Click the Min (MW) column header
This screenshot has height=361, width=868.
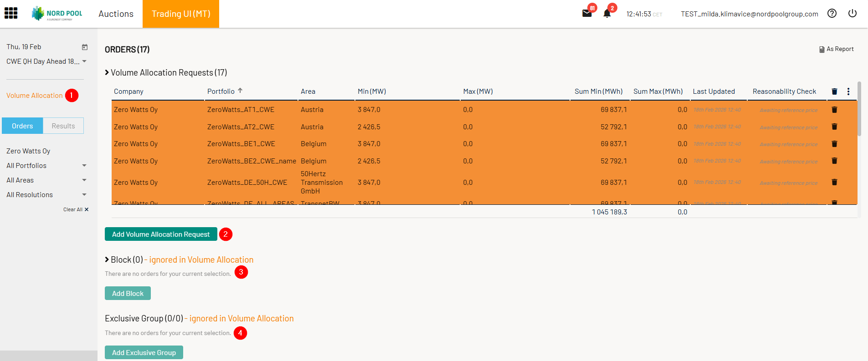coord(372,92)
